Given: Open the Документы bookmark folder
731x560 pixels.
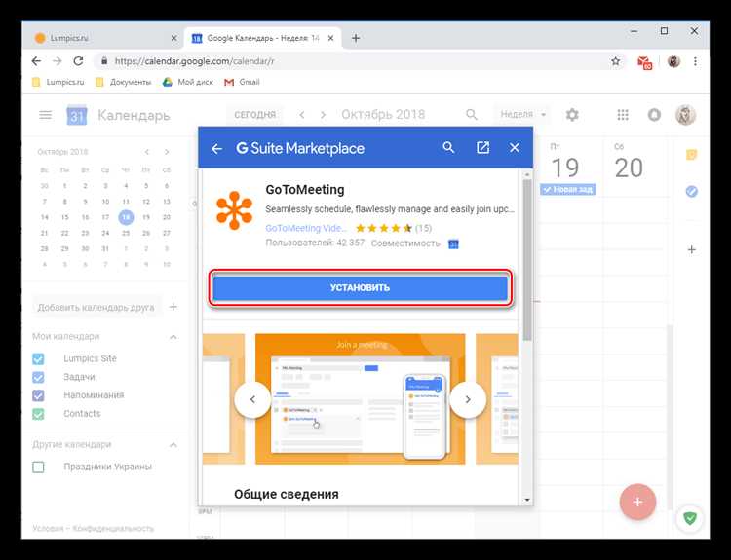Looking at the screenshot, I should pyautogui.click(x=123, y=82).
